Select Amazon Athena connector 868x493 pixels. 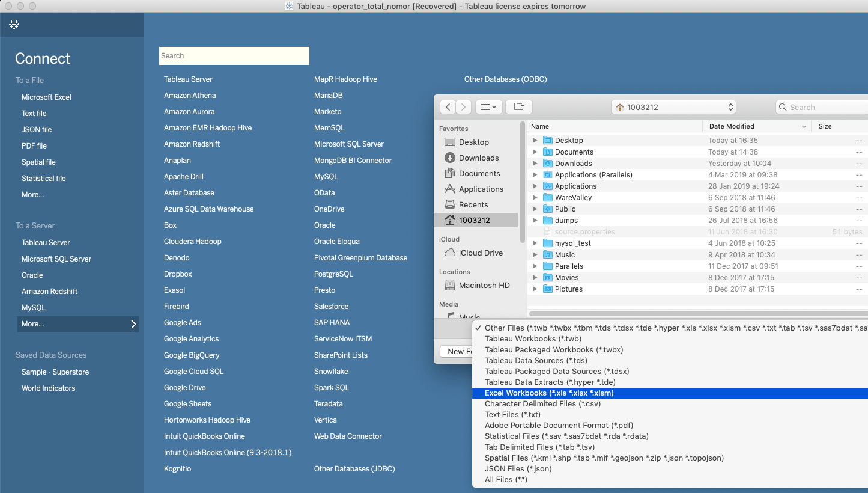(x=190, y=95)
